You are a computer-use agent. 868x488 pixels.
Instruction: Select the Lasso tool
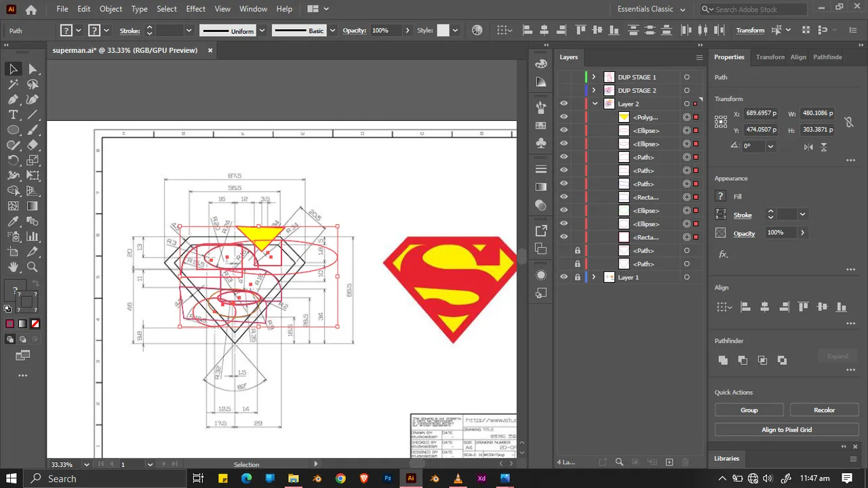pos(33,85)
